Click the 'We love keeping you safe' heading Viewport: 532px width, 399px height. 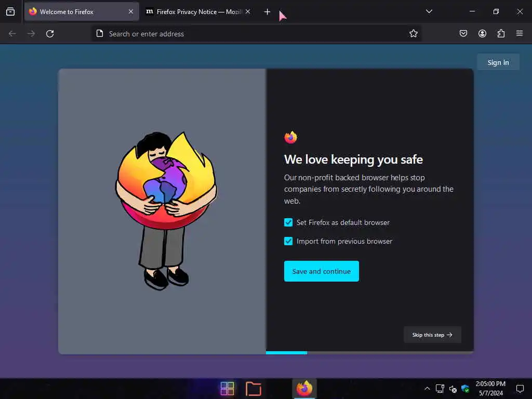(x=353, y=159)
